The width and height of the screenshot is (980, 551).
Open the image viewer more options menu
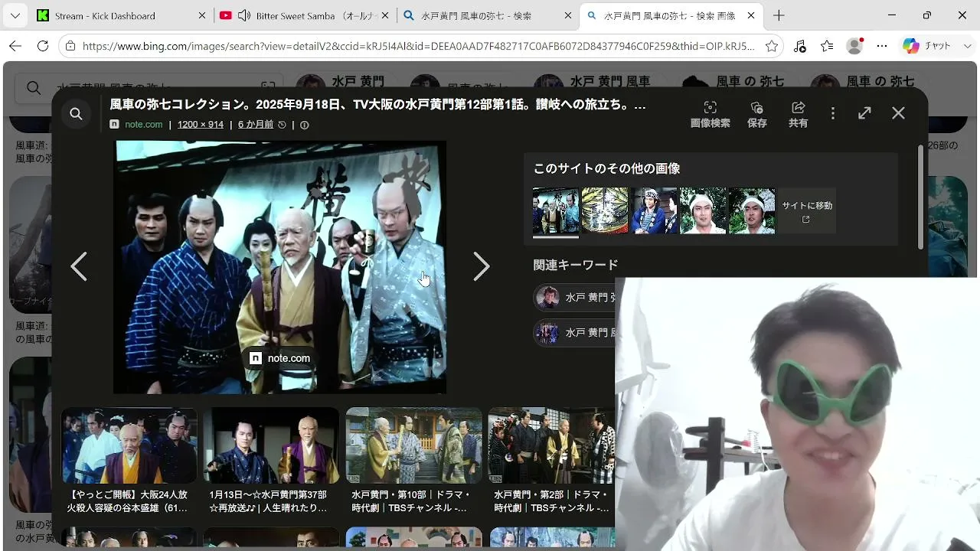coord(833,113)
